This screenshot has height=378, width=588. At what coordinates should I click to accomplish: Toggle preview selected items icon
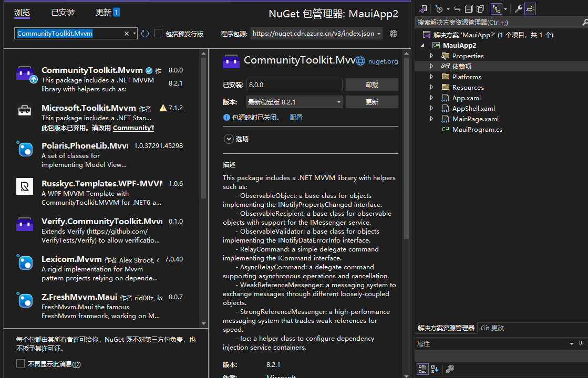pos(530,9)
